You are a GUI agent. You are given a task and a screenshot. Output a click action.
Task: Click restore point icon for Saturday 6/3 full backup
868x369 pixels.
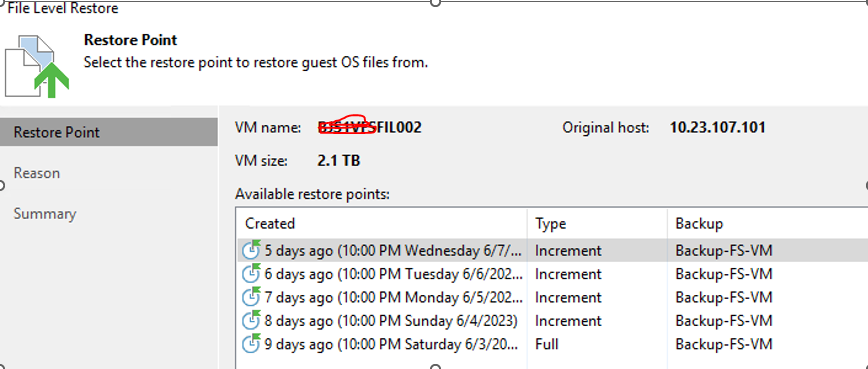click(x=251, y=344)
